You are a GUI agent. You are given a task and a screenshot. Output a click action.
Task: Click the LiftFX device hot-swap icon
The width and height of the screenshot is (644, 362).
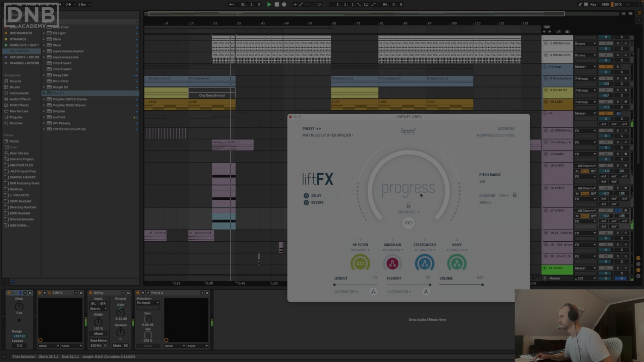click(x=76, y=293)
